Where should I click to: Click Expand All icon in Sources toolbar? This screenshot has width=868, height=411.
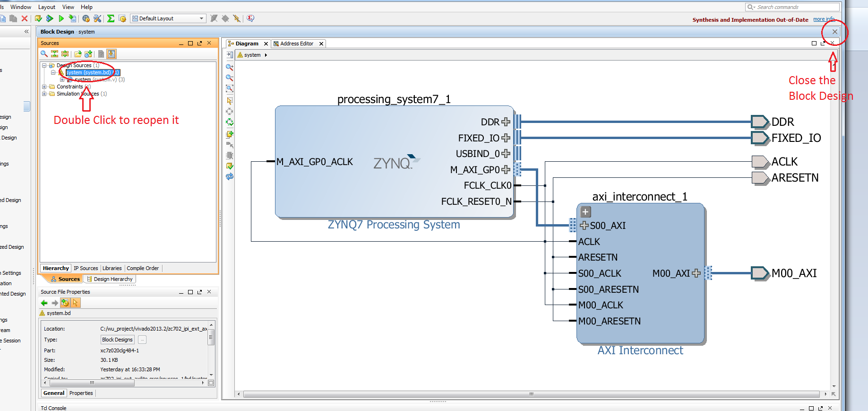pos(65,54)
